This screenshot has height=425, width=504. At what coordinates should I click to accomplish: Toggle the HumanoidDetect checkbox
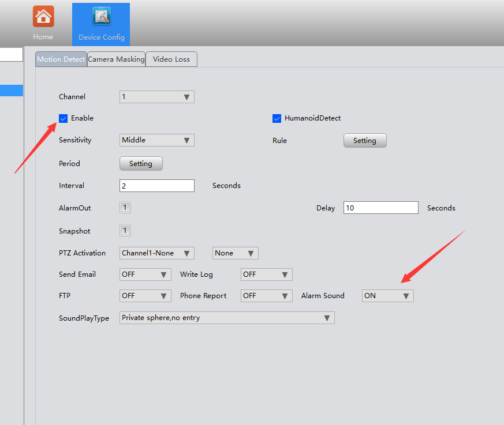pos(277,118)
